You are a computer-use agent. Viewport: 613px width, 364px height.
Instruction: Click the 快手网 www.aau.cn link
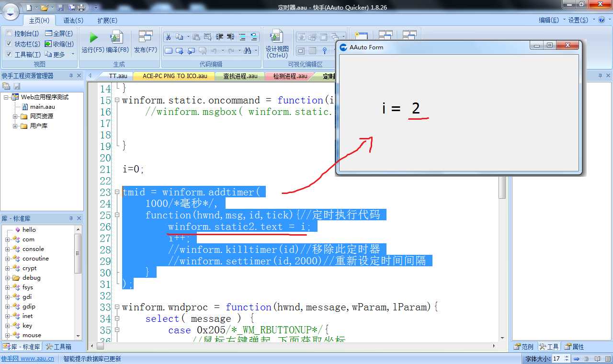27,359
